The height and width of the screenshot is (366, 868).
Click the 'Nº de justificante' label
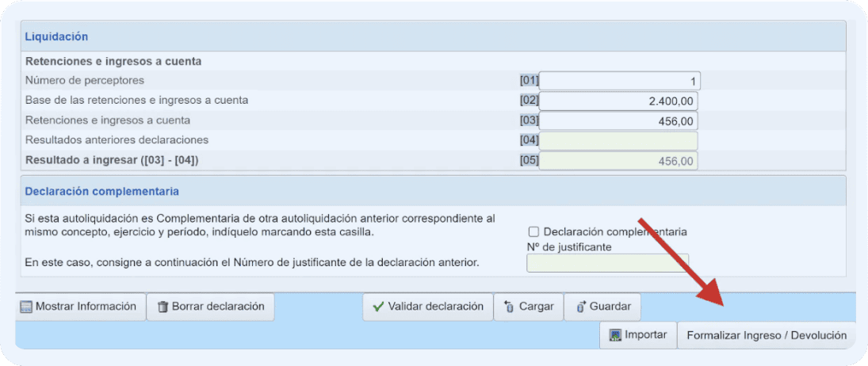pos(569,247)
